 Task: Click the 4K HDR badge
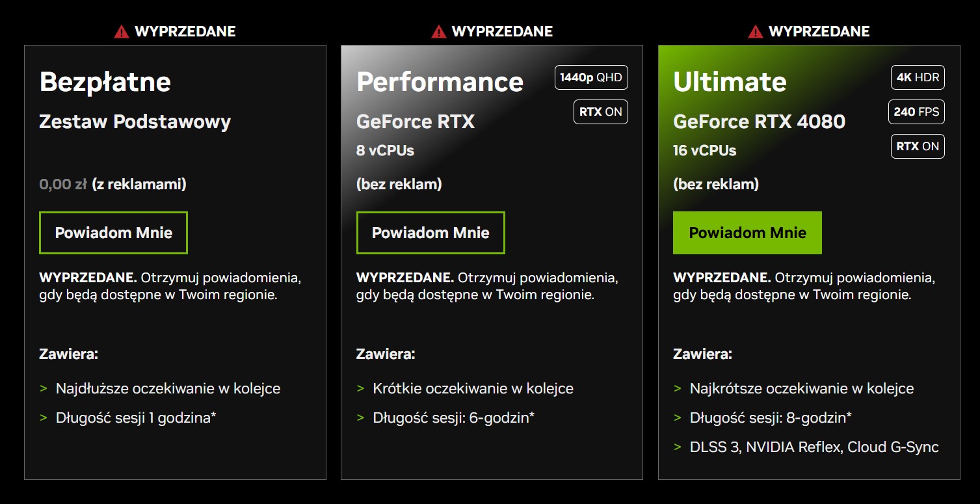click(x=917, y=77)
